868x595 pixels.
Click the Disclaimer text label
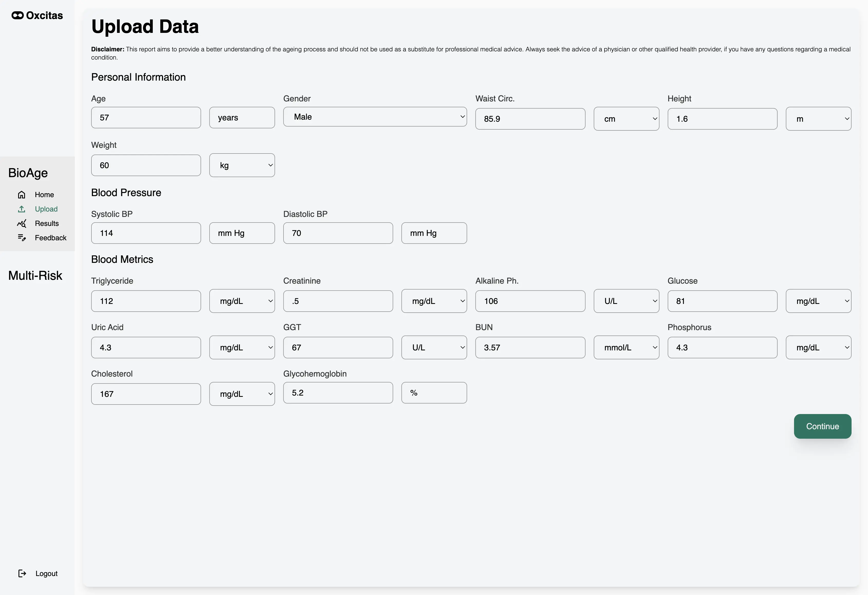pos(108,49)
